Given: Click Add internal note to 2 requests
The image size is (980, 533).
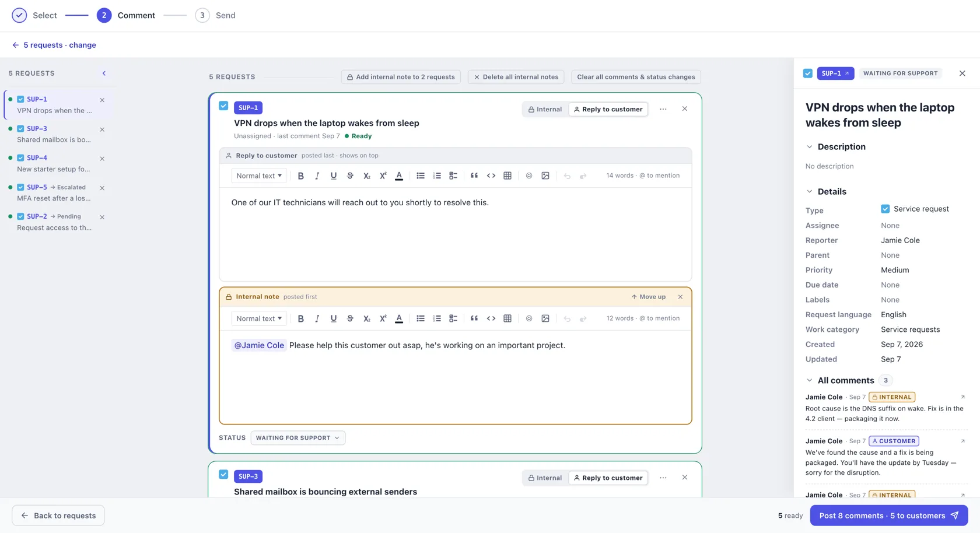Looking at the screenshot, I should point(401,77).
